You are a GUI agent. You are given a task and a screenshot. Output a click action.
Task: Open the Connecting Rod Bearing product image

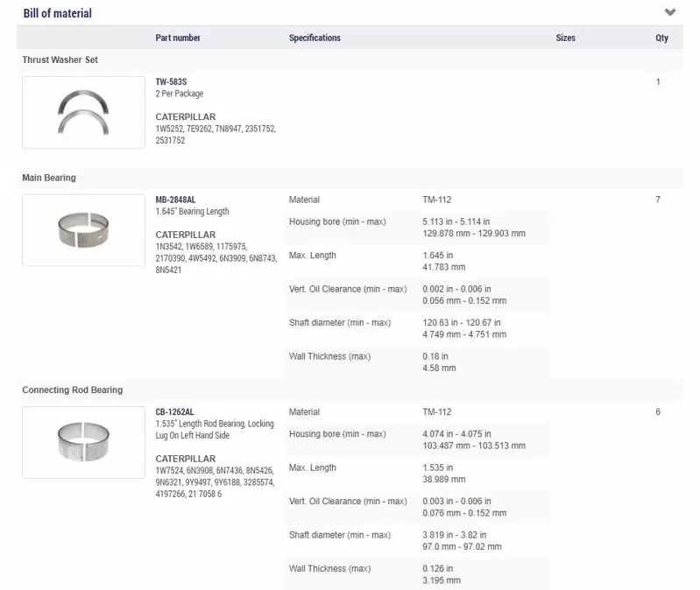(83, 442)
